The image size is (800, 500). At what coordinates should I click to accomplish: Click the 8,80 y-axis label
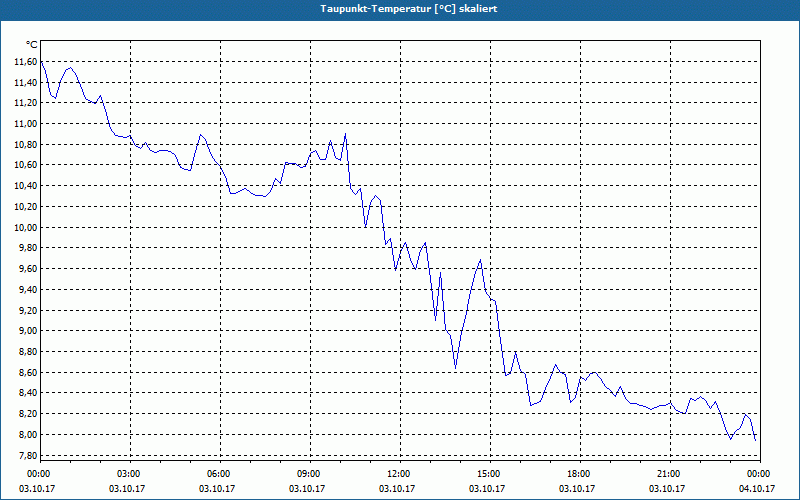click(28, 352)
